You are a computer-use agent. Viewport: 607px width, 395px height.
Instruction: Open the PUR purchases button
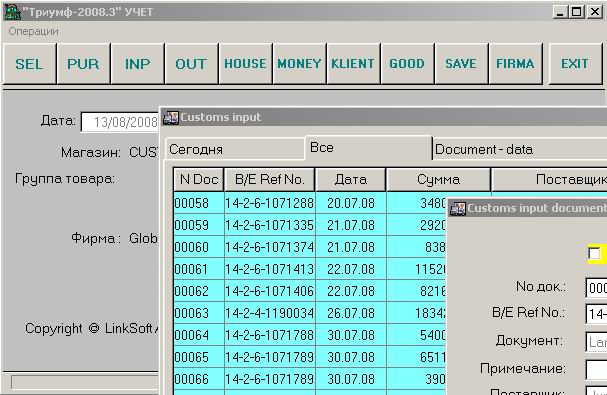[84, 64]
